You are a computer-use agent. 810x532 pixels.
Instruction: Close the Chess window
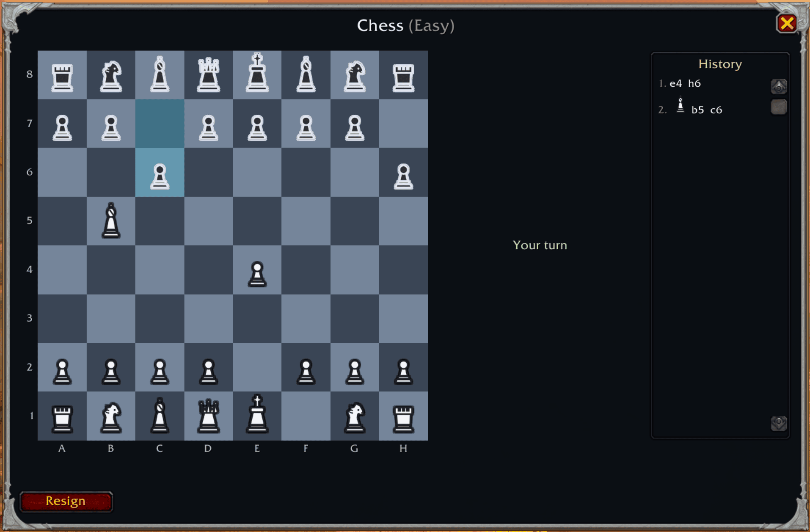[x=787, y=23]
